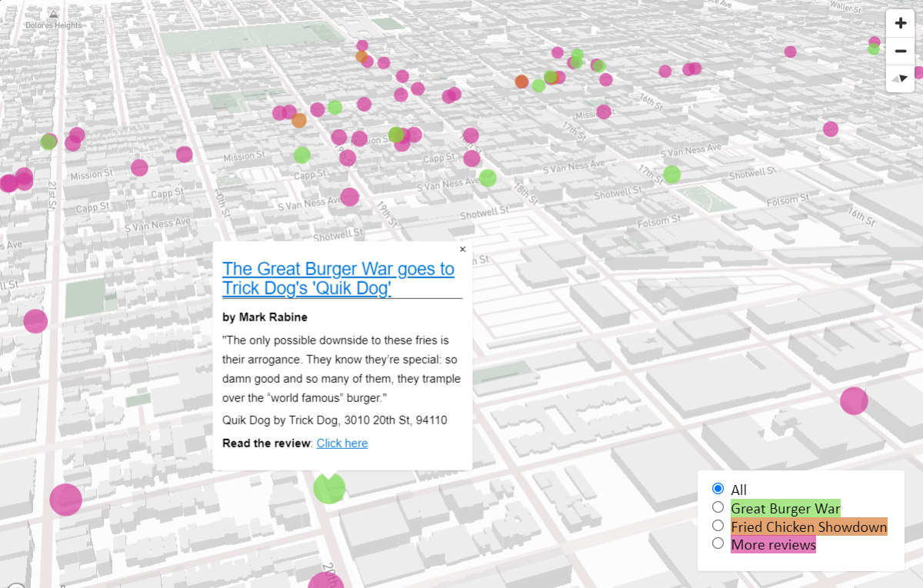Click the Mark Rabine byline text
The height and width of the screenshot is (588, 923).
(x=265, y=317)
